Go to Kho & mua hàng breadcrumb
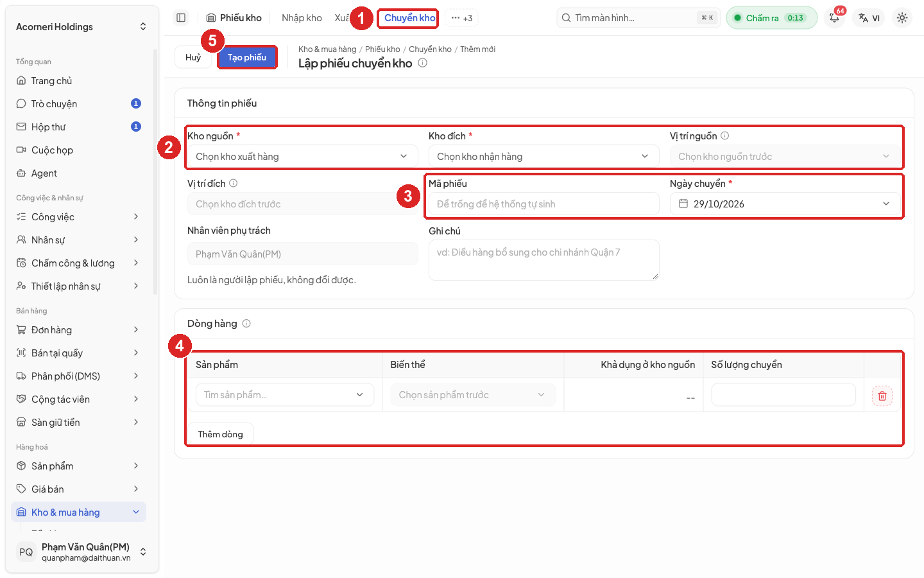924x578 pixels. pos(327,49)
